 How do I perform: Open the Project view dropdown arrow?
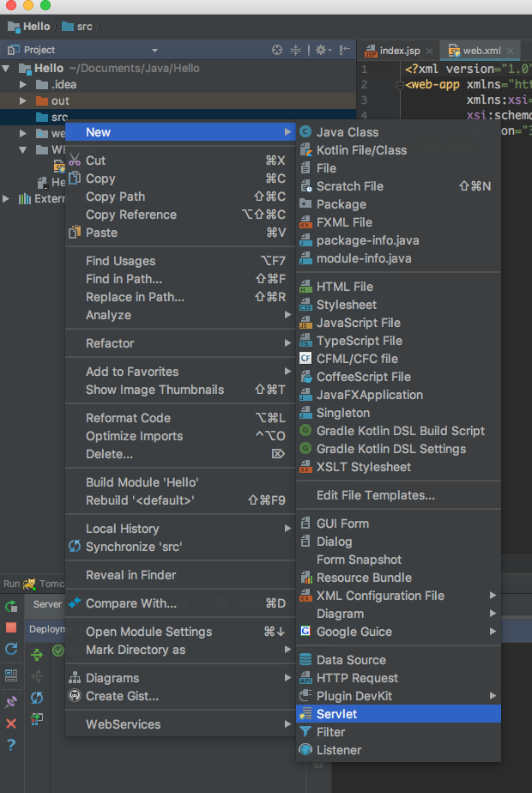pos(154,50)
